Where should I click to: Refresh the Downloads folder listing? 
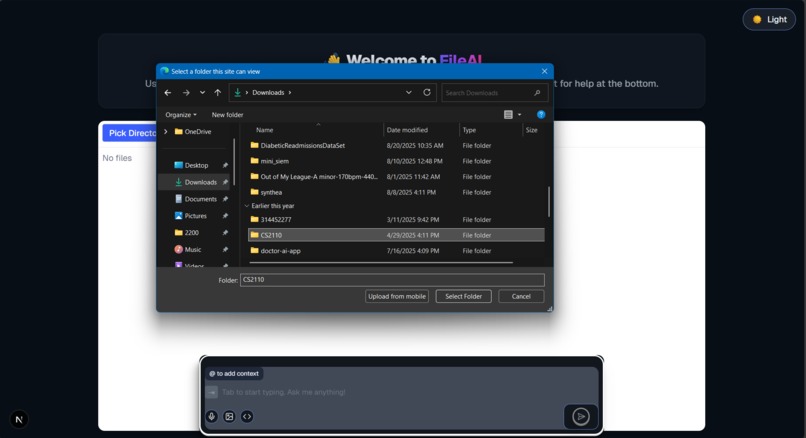click(x=427, y=93)
